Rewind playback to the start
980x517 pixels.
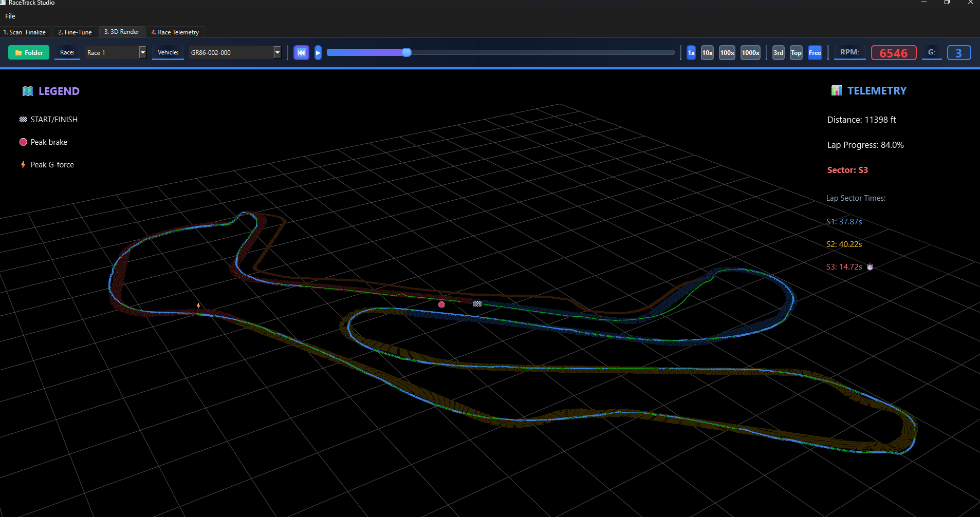301,52
